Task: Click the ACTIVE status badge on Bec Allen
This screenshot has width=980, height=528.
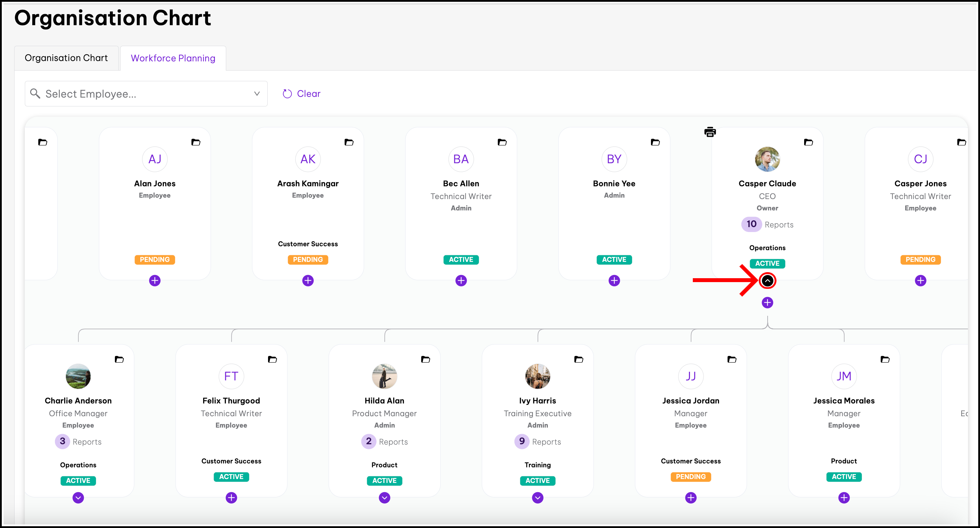Action: point(461,260)
